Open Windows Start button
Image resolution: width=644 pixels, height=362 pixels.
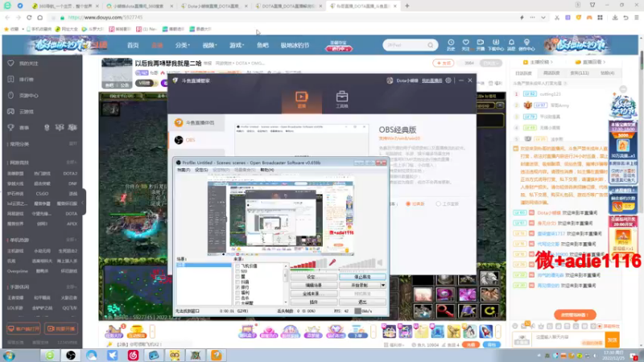[9, 356]
